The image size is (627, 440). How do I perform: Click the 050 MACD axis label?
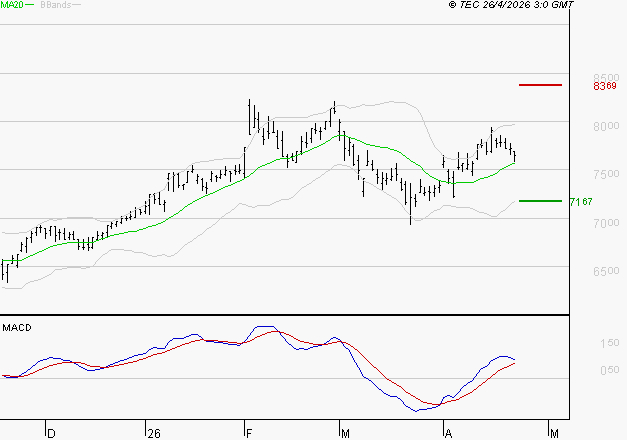point(610,370)
